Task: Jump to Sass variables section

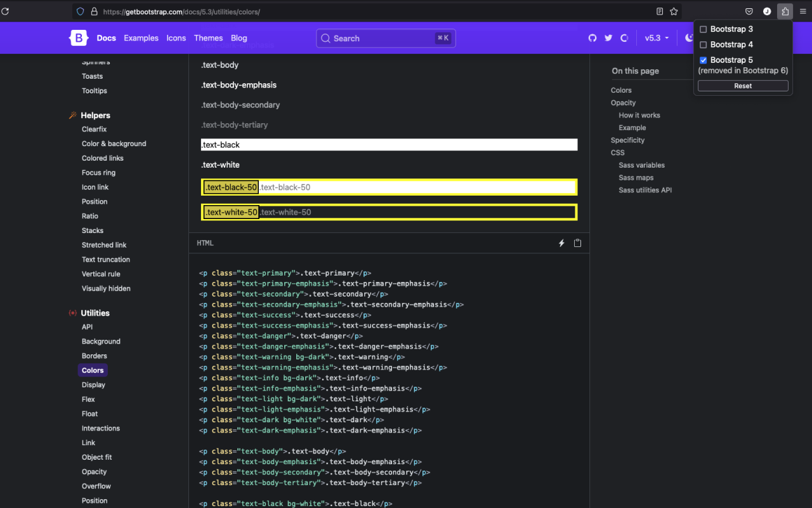Action: coord(642,165)
